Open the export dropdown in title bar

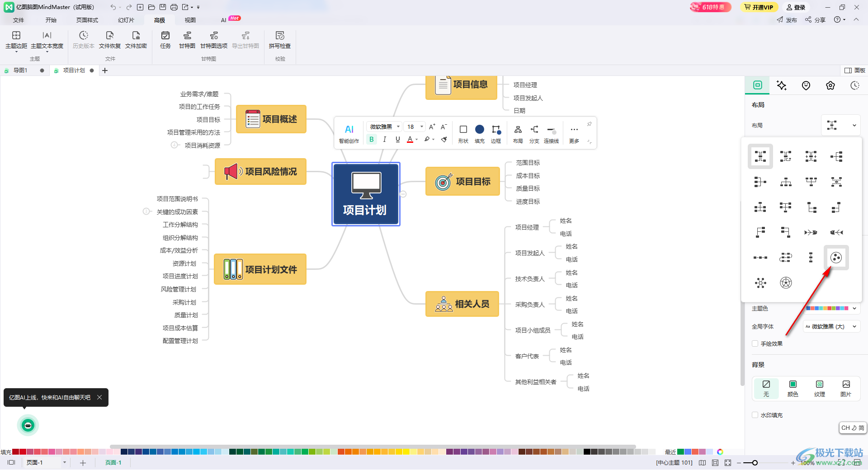(x=188, y=7)
